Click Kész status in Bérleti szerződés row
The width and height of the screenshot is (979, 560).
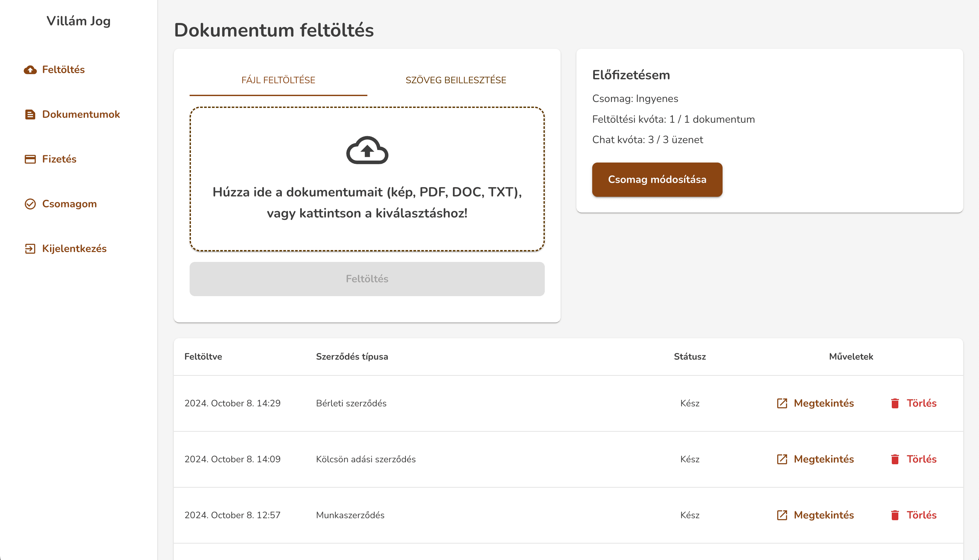[x=690, y=403]
